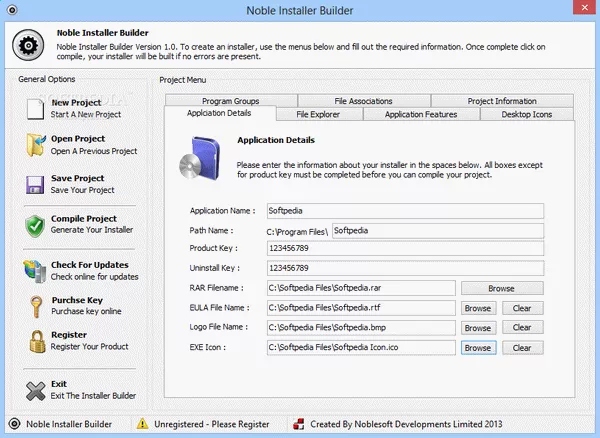The image size is (600, 438).
Task: Clear the EULA File Name field
Action: 522,308
